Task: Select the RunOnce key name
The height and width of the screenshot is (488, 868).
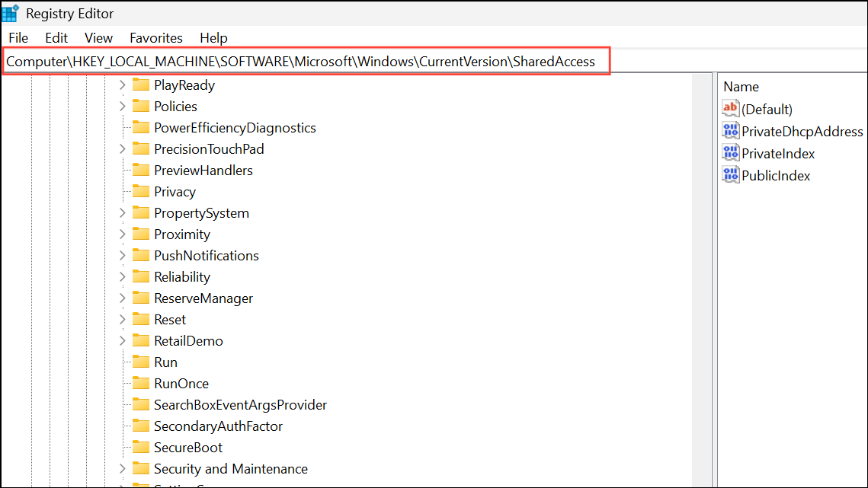Action: point(181,383)
